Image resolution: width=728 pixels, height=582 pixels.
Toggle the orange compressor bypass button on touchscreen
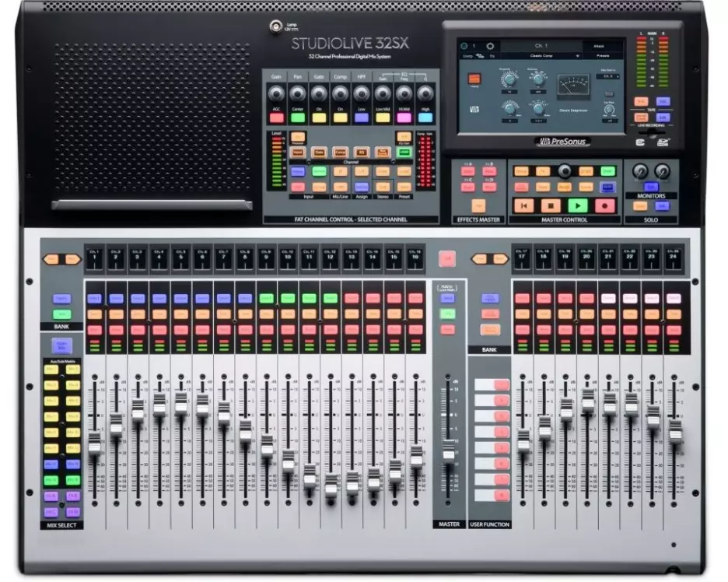coord(474,78)
